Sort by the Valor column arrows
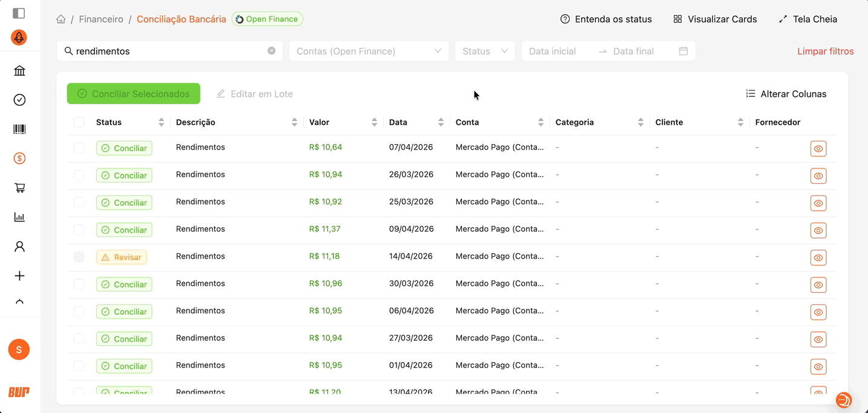The height and width of the screenshot is (413, 868). pyautogui.click(x=374, y=122)
